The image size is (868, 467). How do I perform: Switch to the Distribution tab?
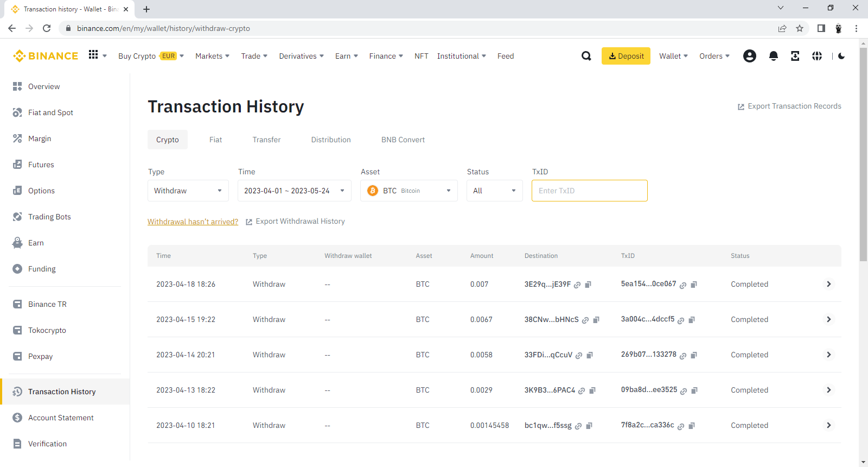pyautogui.click(x=331, y=140)
